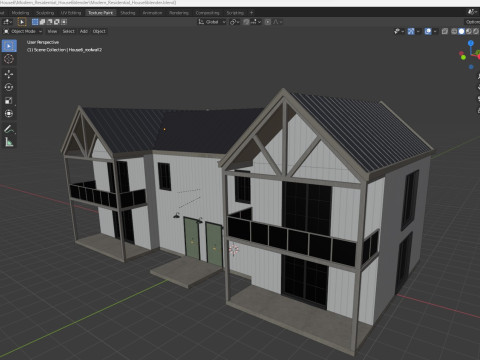Open the gizmo settings dropdown arrow
The width and height of the screenshot is (480, 360).
click(x=418, y=31)
